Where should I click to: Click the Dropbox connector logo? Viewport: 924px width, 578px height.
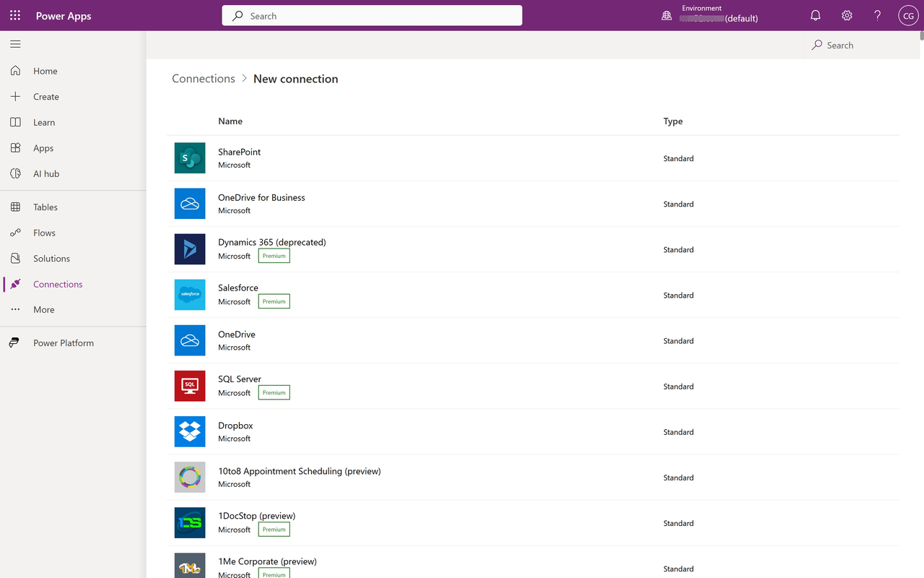tap(190, 431)
